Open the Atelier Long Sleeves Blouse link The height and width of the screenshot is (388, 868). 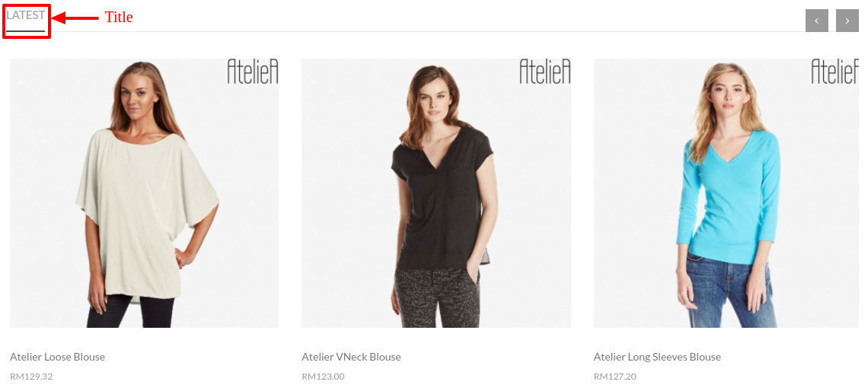pyautogui.click(x=657, y=357)
